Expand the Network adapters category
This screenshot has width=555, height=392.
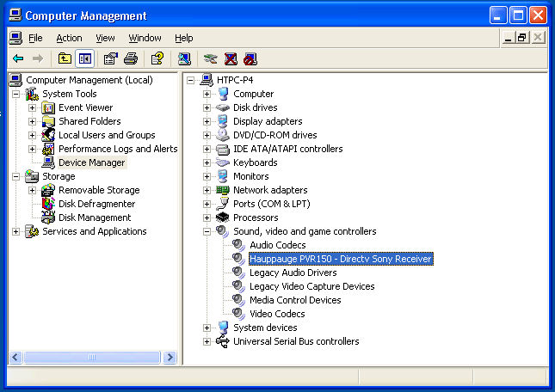(x=207, y=190)
